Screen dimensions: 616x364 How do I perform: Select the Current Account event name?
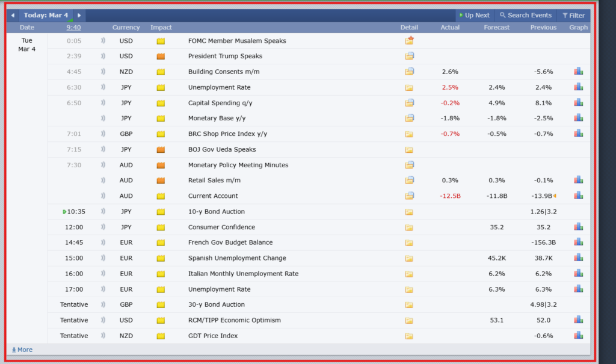(213, 196)
